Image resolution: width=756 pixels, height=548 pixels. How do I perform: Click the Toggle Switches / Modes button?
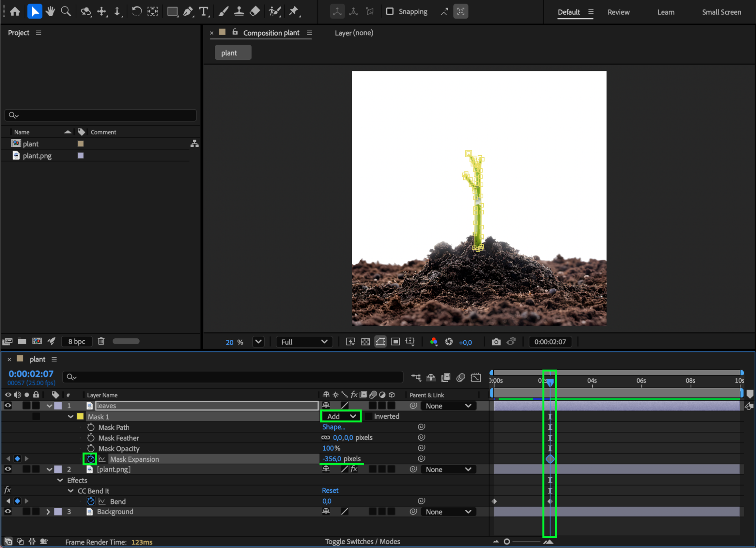click(x=362, y=542)
